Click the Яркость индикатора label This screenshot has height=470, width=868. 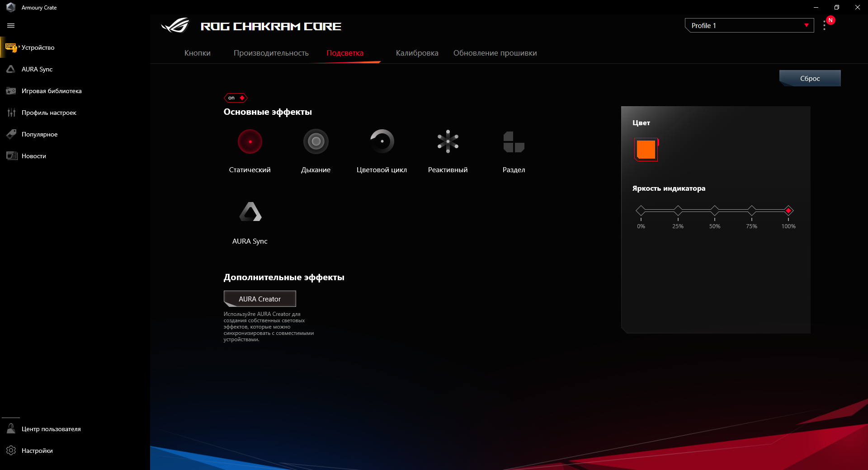coord(669,188)
